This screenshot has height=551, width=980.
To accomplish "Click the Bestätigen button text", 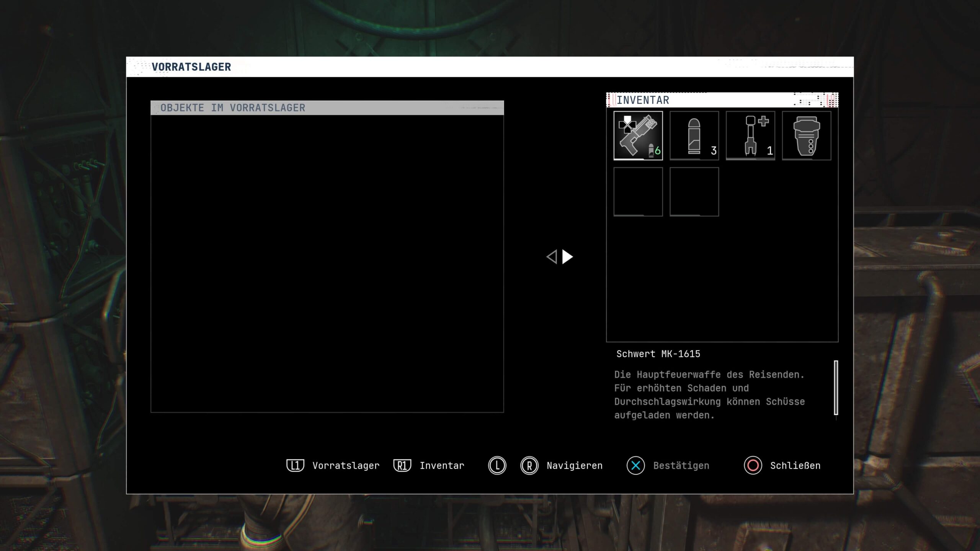I will coord(681,466).
